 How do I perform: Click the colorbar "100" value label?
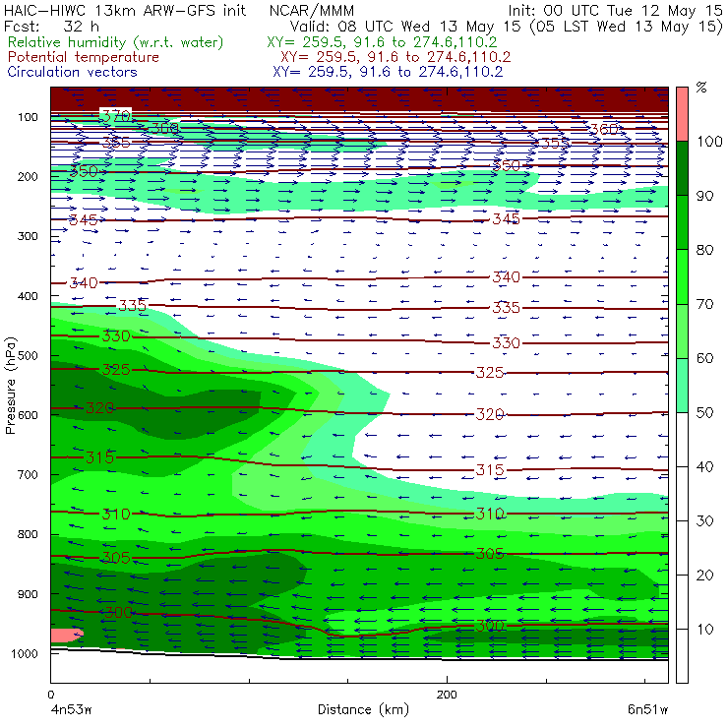coord(709,142)
